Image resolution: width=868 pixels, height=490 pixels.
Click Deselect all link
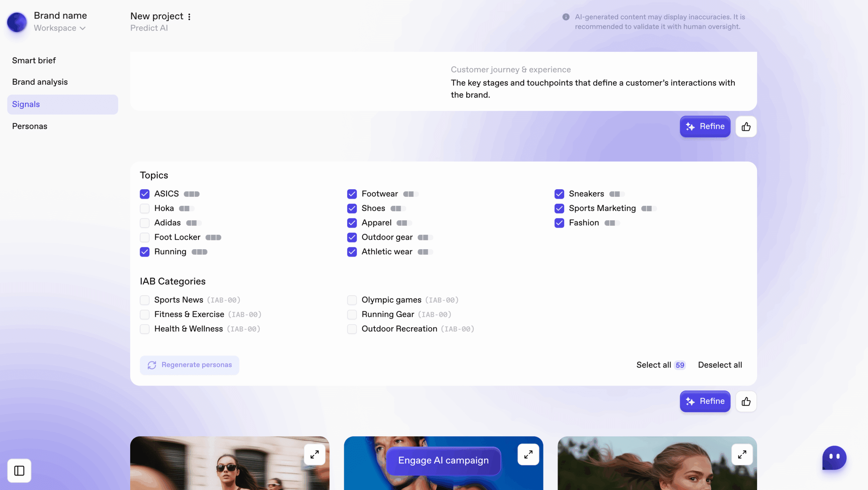[720, 365]
